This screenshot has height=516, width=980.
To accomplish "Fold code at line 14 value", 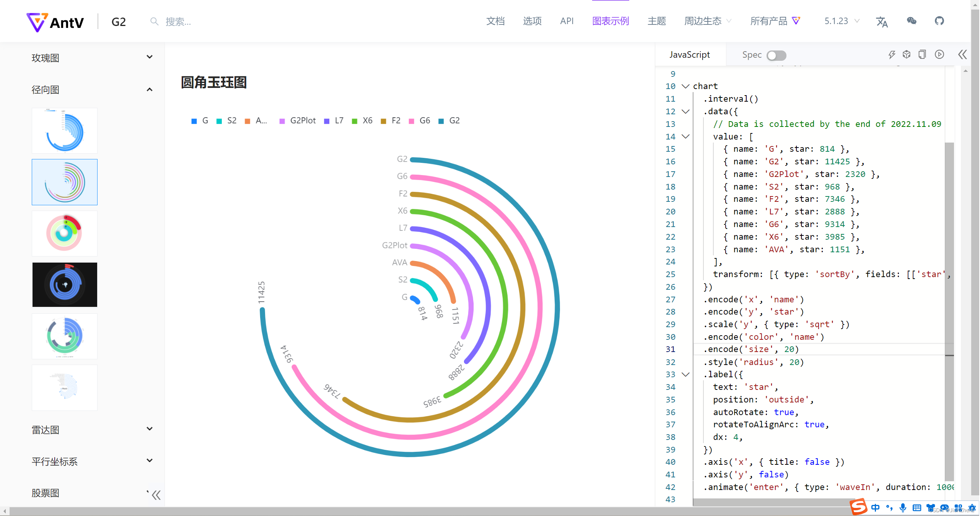I will coord(686,136).
